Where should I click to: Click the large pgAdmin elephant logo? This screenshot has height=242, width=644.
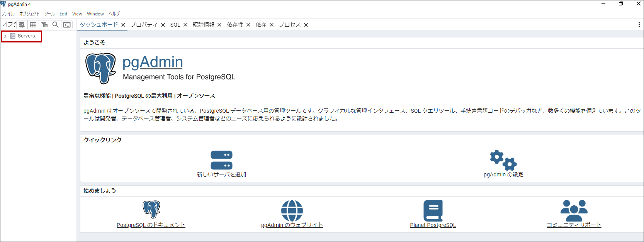click(100, 68)
